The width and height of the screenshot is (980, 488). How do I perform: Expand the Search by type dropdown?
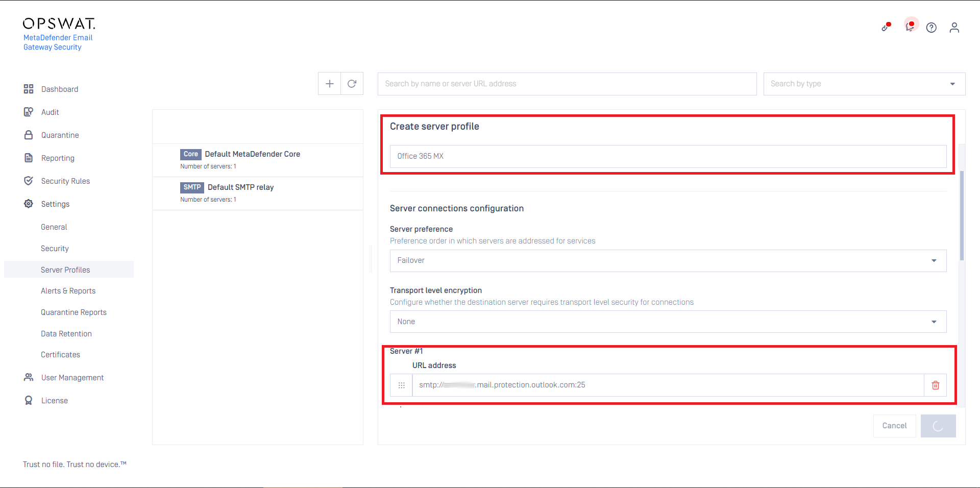point(864,84)
